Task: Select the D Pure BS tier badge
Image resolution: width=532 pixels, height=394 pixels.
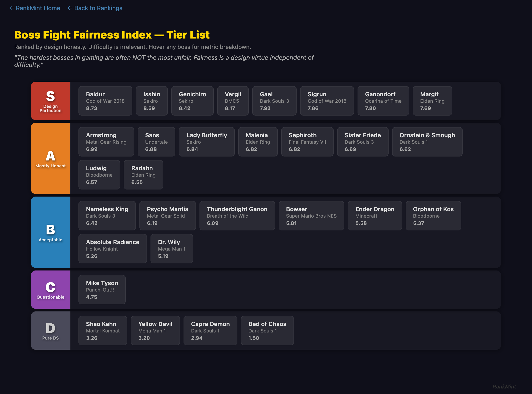Action: [50, 330]
